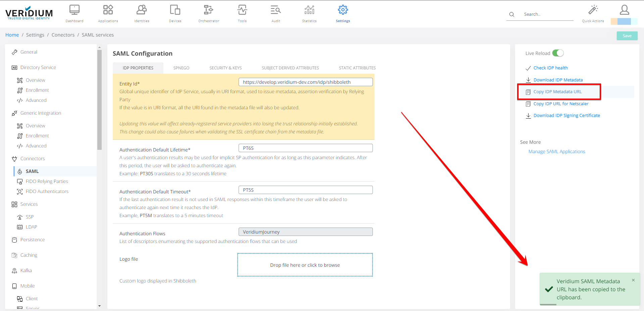Select FIDO Relying Parties in sidebar

click(x=47, y=181)
